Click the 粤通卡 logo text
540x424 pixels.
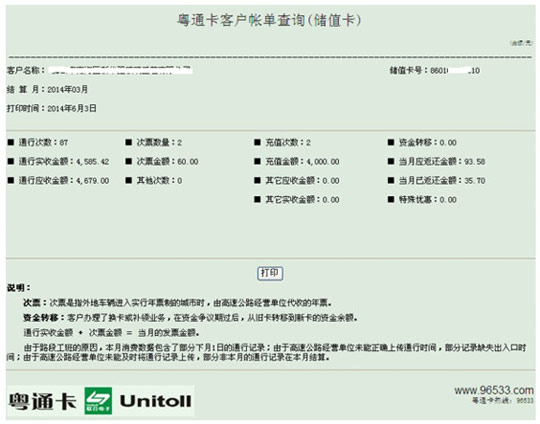tap(42, 401)
